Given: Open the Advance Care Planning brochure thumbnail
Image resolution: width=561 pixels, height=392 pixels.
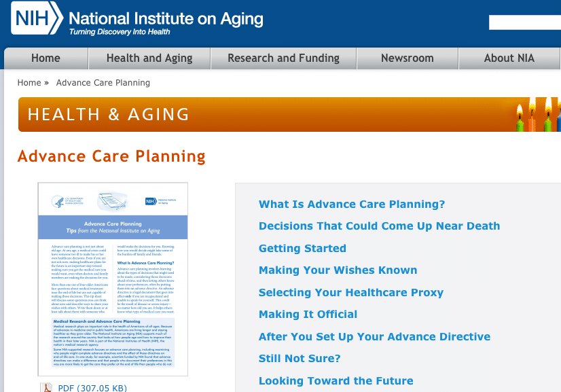Looking at the screenshot, I should pyautogui.click(x=113, y=279).
